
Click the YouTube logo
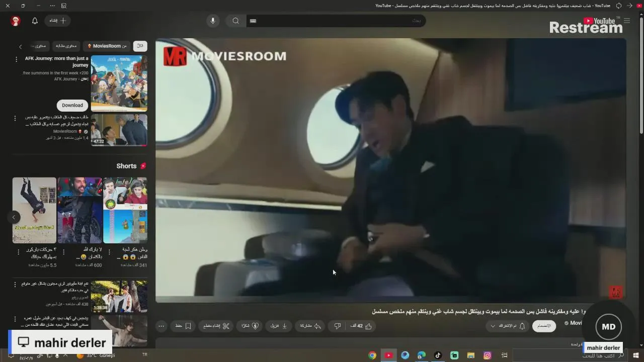click(x=599, y=21)
